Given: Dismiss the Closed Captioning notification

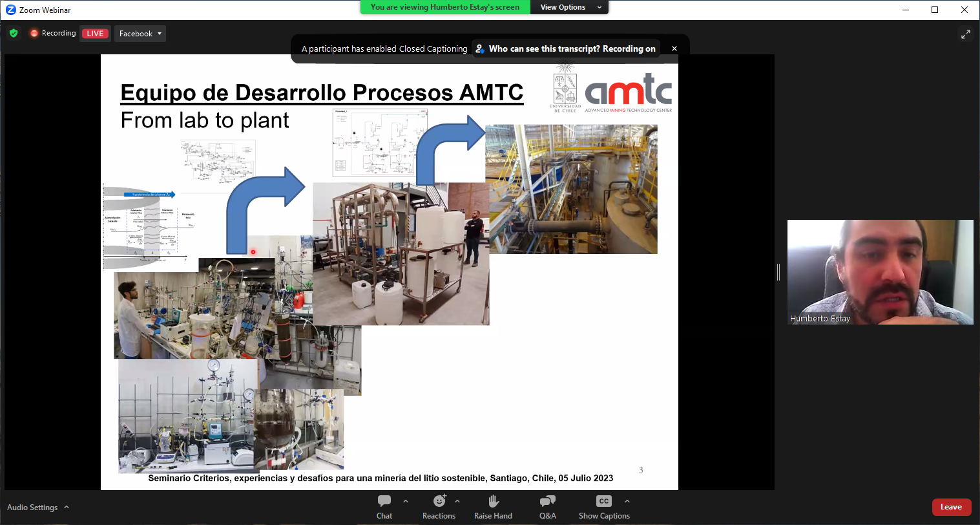Looking at the screenshot, I should coord(674,48).
